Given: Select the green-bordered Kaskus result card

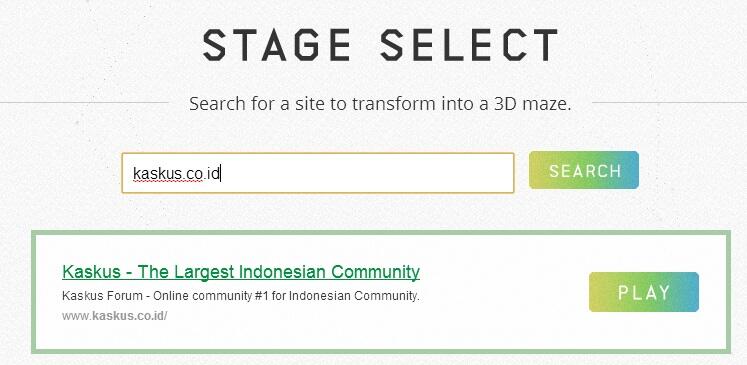Looking at the screenshot, I should click(x=381, y=292).
